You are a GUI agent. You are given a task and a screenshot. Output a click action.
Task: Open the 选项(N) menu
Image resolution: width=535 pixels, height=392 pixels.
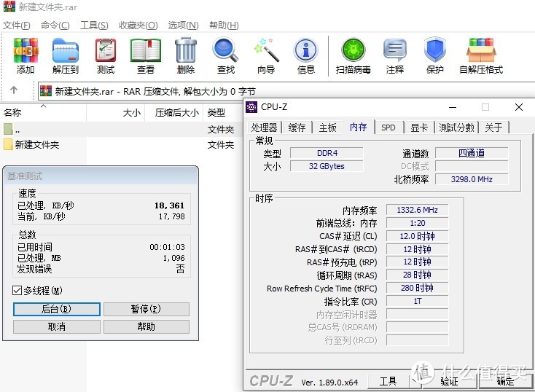coord(183,26)
